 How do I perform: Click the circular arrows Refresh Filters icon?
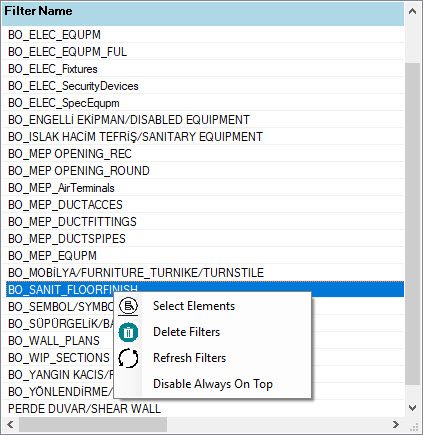point(128,358)
